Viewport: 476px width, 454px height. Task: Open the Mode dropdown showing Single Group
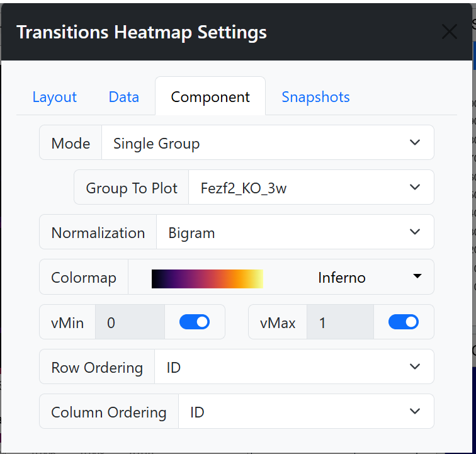tap(268, 142)
